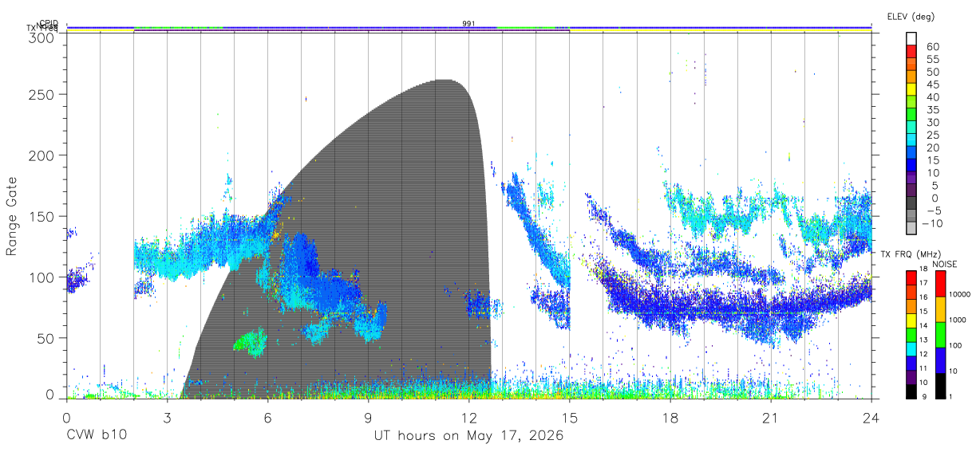Click the 150 tick on Range Gate axis
Screen dimensions: 980x452
(42, 216)
